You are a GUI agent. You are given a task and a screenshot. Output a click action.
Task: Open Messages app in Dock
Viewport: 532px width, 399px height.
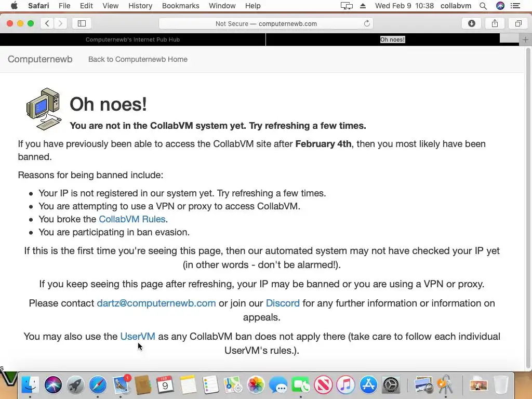278,385
